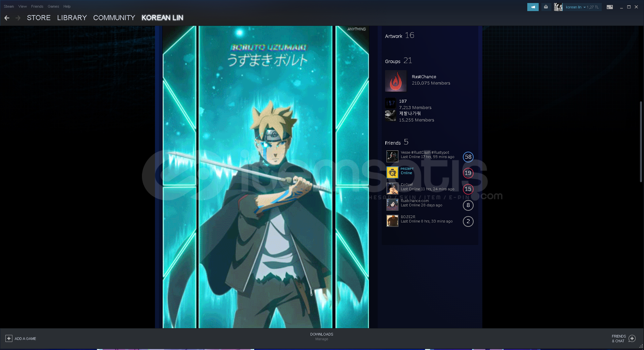Open the Friends 5 link

tap(397, 142)
